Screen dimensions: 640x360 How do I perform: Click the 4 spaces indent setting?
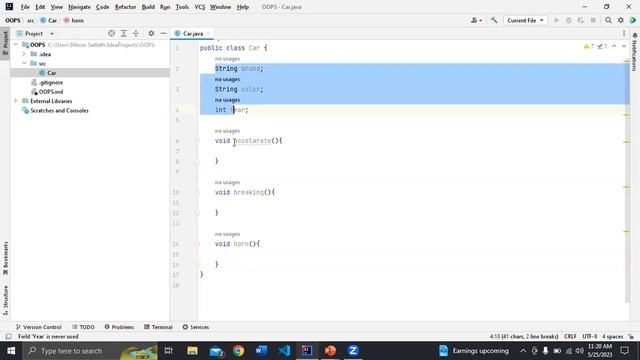[x=613, y=336]
